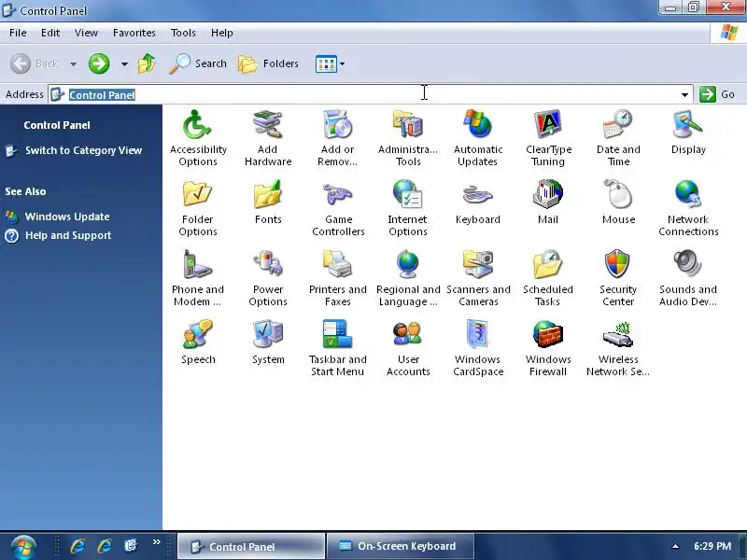Expand the Forward history dropdown arrow

click(124, 63)
